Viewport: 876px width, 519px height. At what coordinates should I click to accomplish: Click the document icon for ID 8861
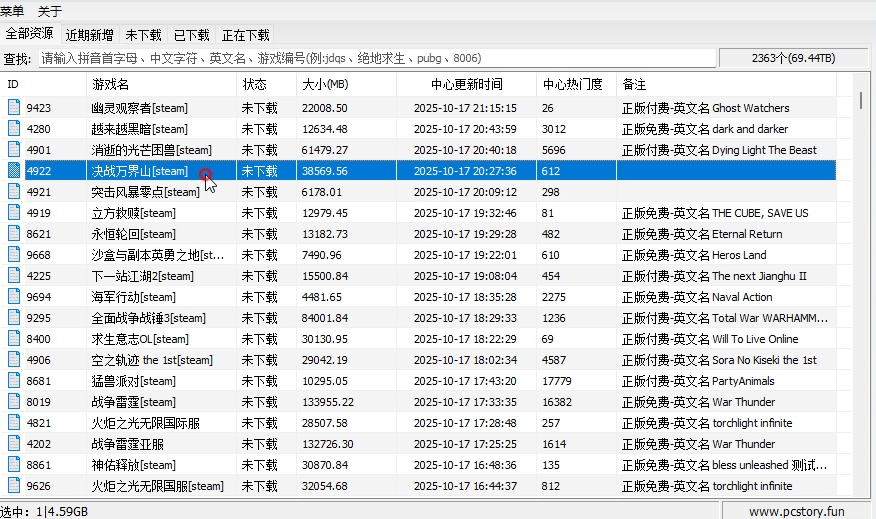tap(14, 465)
